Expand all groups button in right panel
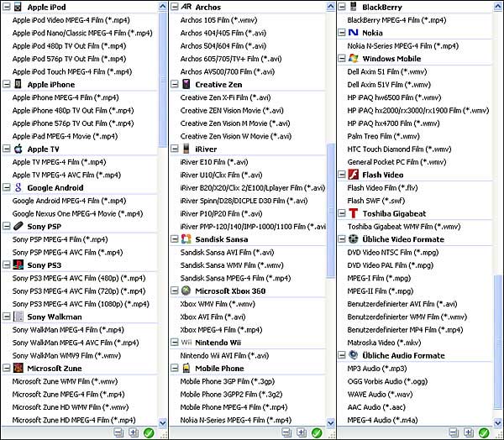 (x=469, y=433)
